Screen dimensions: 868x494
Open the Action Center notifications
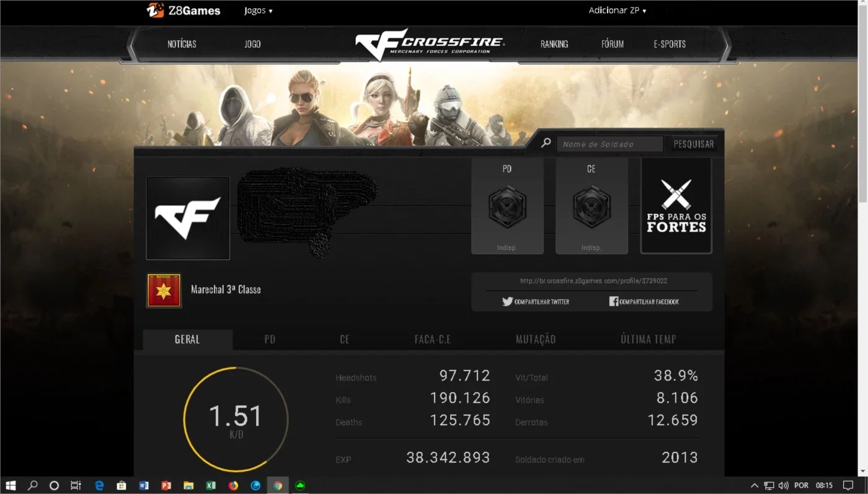(848, 485)
